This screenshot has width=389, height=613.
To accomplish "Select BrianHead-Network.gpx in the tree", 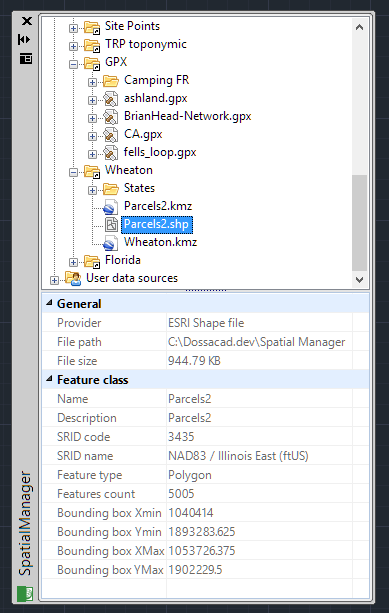I will pyautogui.click(x=188, y=116).
